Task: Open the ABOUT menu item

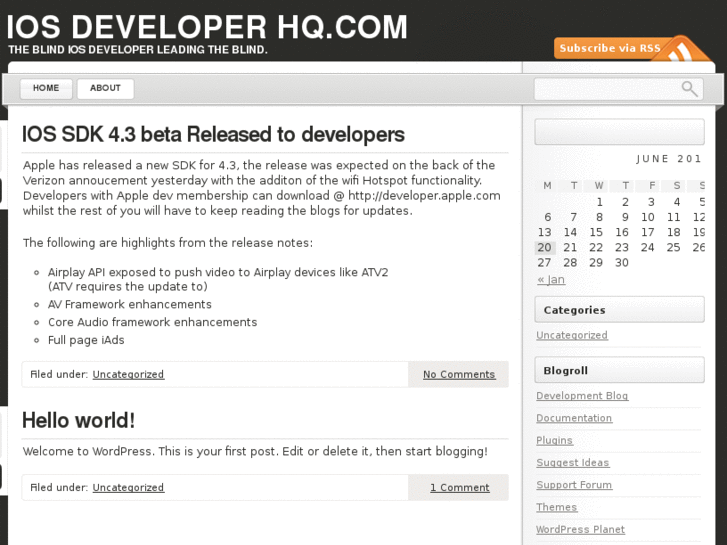Action: pos(105,88)
